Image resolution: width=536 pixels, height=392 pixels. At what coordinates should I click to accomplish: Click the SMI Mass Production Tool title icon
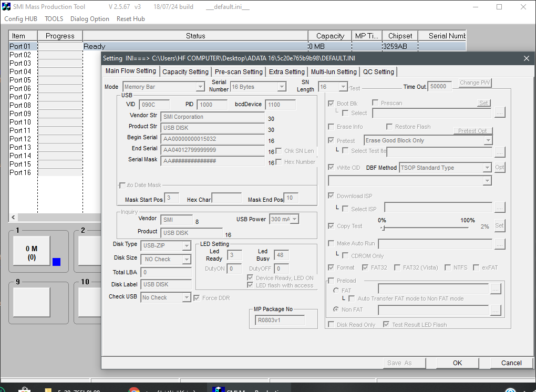click(6, 6)
